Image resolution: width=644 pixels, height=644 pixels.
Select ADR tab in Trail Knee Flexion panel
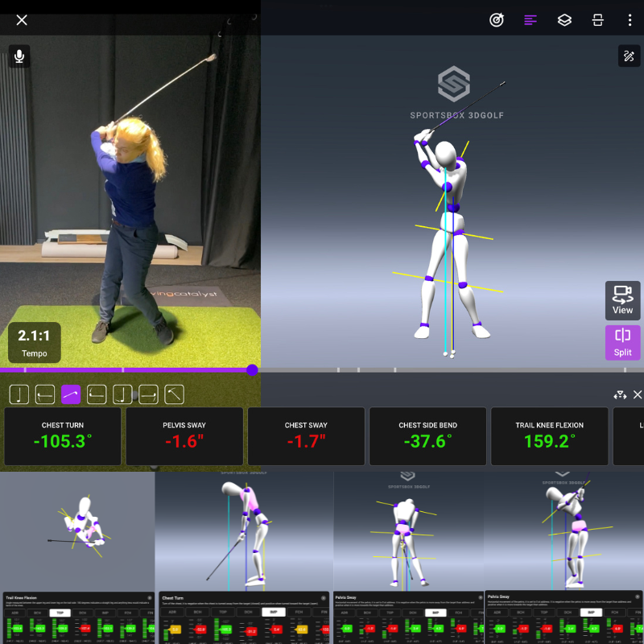[x=14, y=613]
